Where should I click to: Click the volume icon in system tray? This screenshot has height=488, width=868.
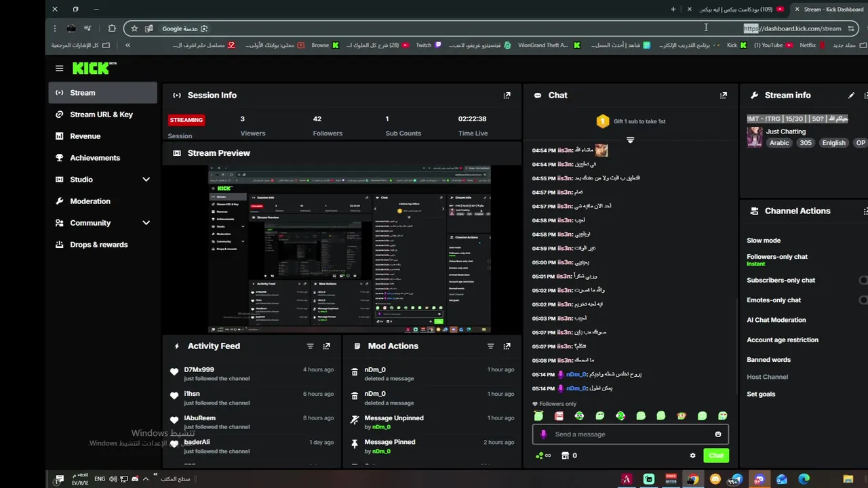tap(113, 479)
